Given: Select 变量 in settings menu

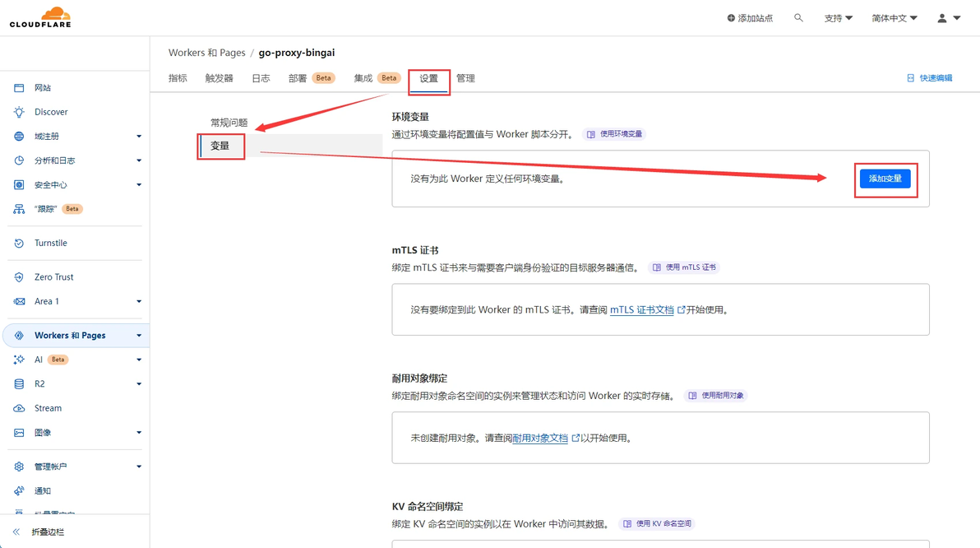Looking at the screenshot, I should pyautogui.click(x=220, y=146).
